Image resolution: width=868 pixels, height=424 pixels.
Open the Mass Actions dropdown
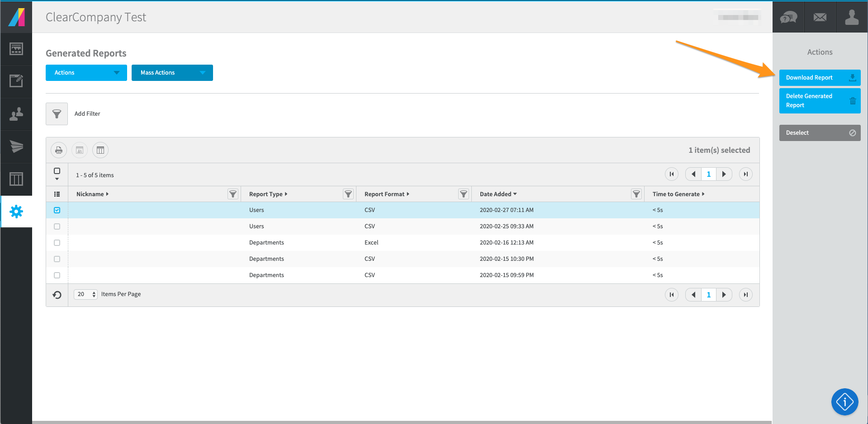coord(172,73)
